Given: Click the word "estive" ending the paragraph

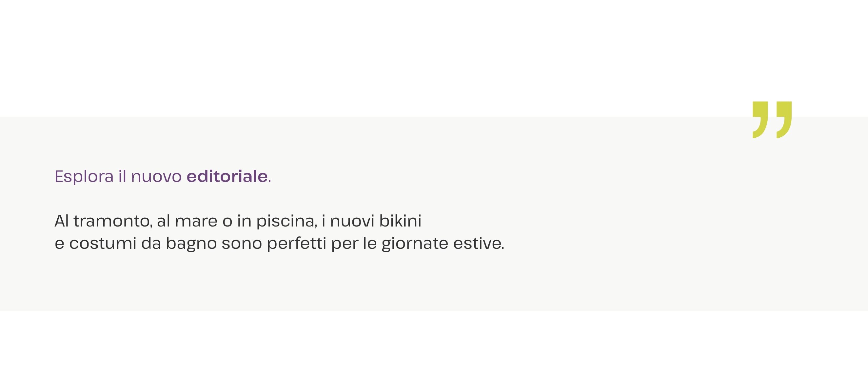Looking at the screenshot, I should [478, 243].
